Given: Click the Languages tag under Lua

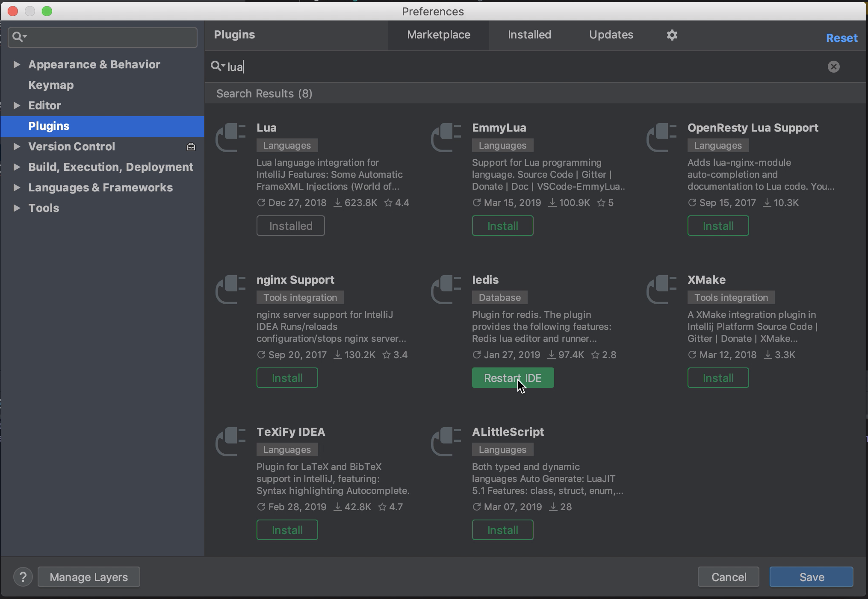Looking at the screenshot, I should coord(287,145).
